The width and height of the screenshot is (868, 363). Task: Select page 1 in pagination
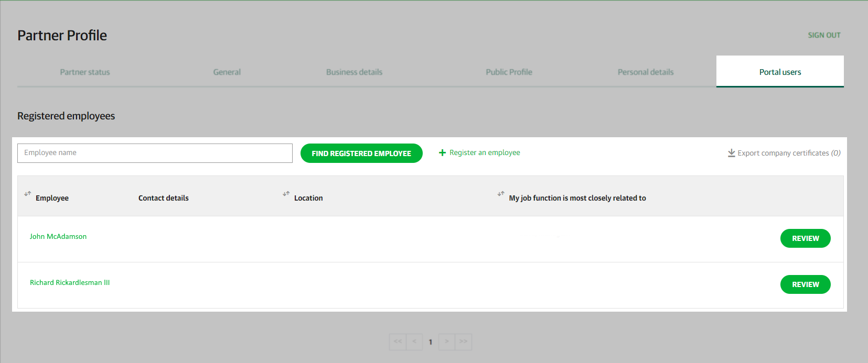(431, 342)
